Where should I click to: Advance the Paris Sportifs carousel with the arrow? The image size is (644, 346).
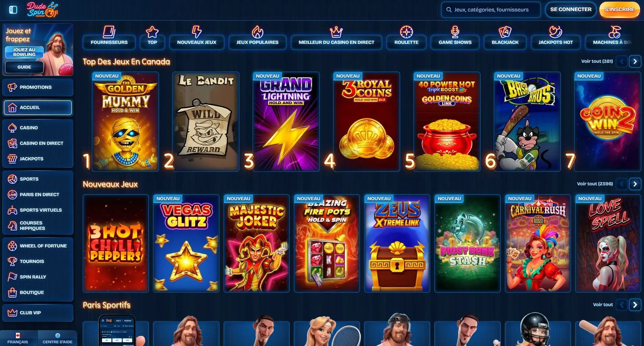click(635, 305)
